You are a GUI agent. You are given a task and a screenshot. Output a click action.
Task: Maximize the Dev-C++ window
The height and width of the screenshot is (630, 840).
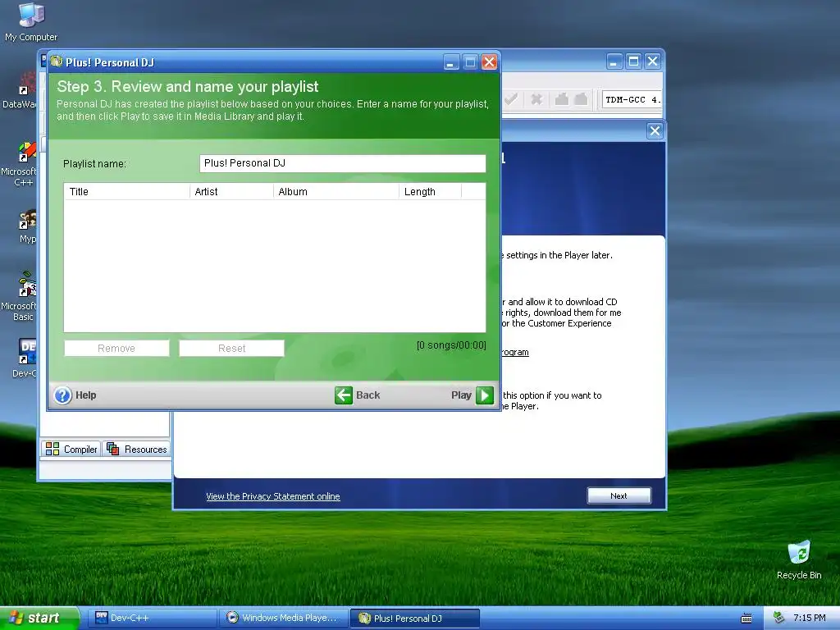(x=633, y=62)
